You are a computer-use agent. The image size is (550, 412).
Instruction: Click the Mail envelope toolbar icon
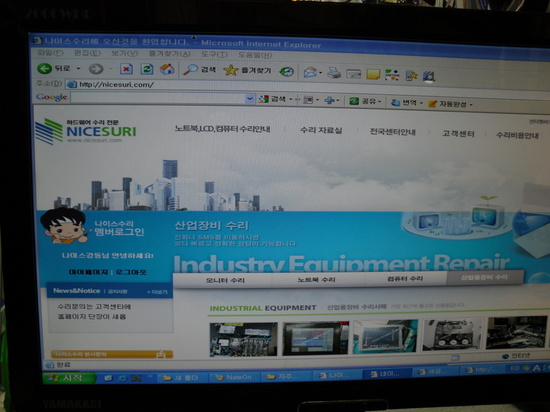pos(310,72)
